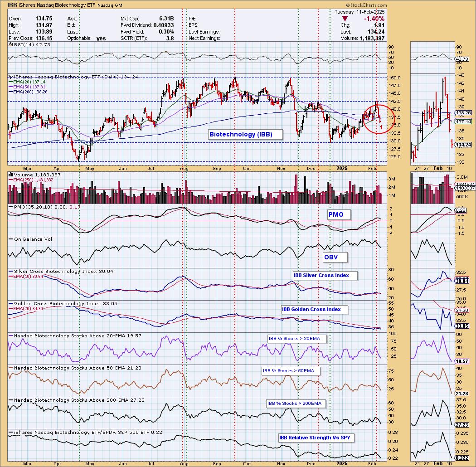
Task: Click the Optionable 'yes' value
Action: 101,38
